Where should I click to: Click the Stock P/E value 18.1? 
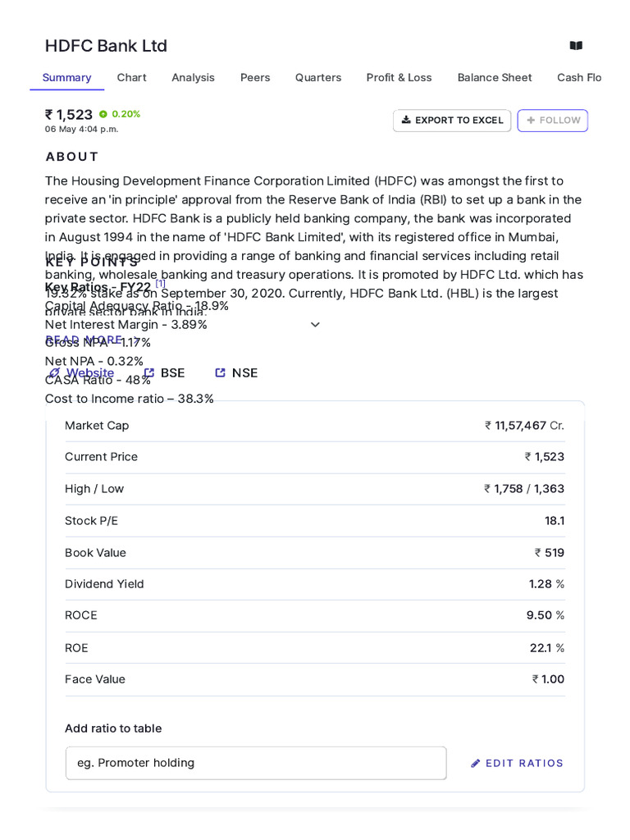[555, 521]
